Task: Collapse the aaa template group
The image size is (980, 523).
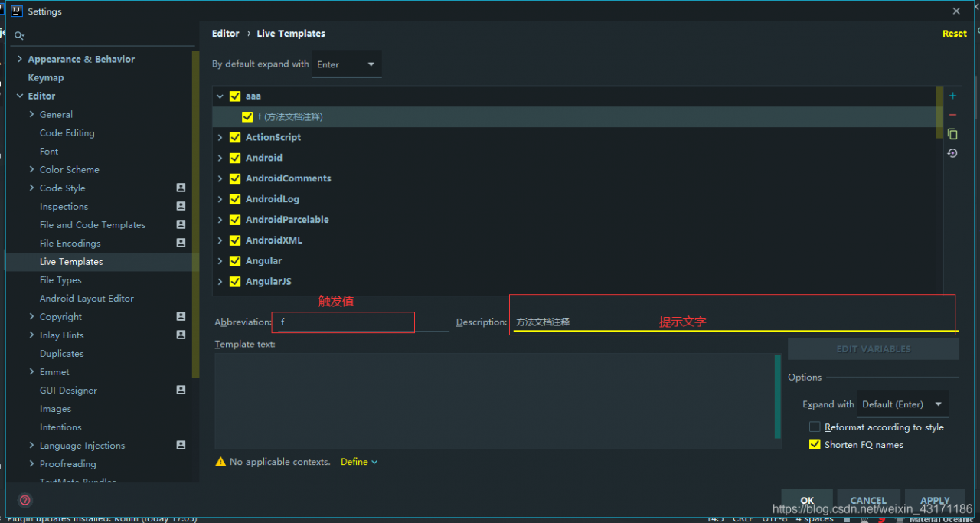Action: (x=220, y=96)
